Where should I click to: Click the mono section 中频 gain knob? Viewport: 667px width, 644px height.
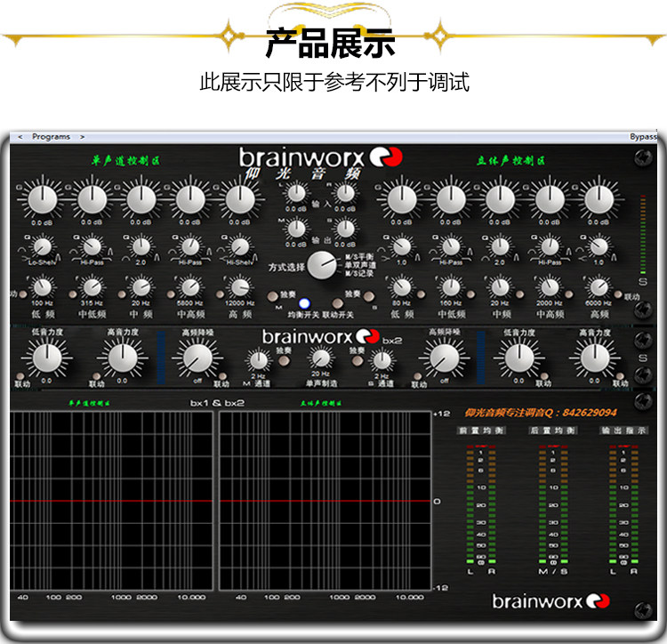point(141,199)
